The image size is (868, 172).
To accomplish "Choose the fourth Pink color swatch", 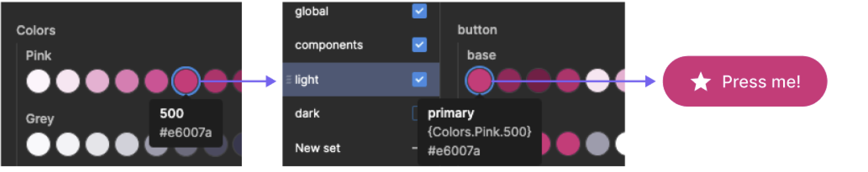I will tap(127, 81).
